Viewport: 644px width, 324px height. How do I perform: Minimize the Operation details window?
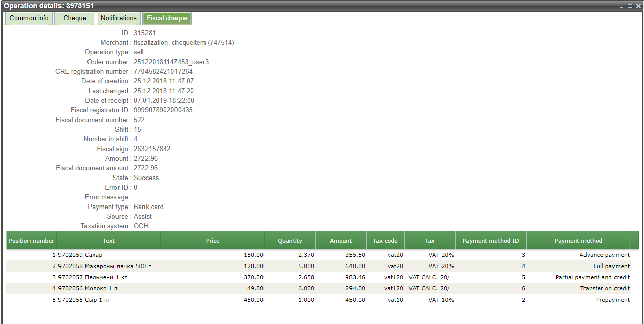(621, 6)
